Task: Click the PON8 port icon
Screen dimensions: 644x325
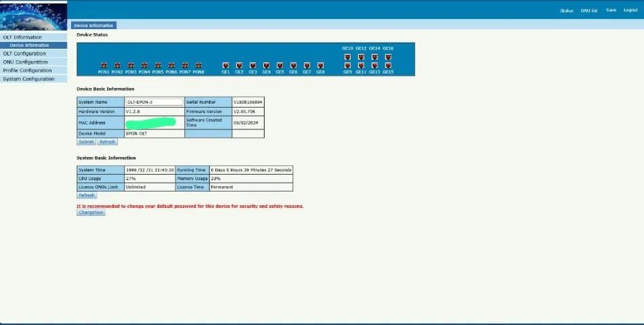Action: [x=198, y=66]
